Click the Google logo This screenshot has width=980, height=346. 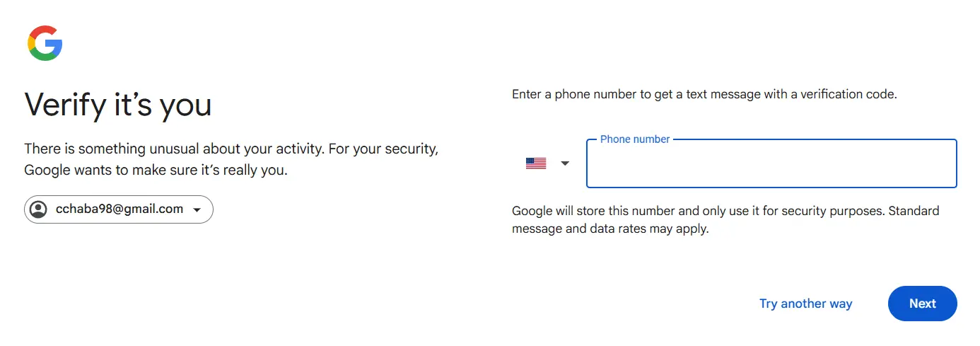coord(45,43)
